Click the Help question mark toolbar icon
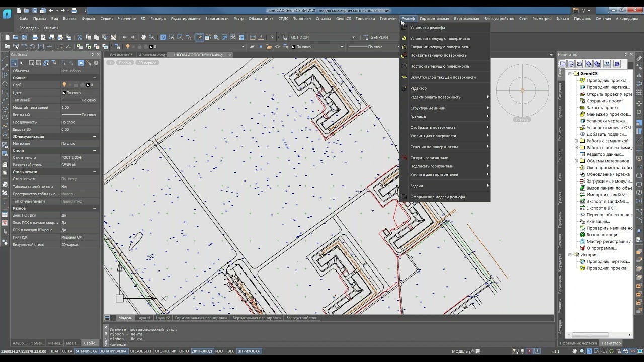The width and height of the screenshot is (644, 362). (x=272, y=37)
